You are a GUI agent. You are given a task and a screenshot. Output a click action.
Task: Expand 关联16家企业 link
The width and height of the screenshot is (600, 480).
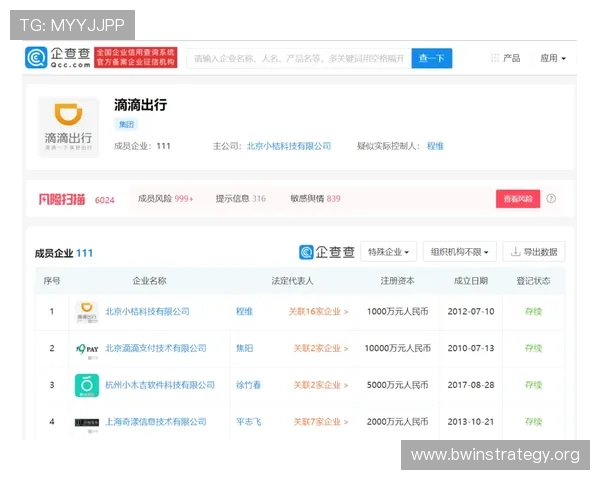(318, 312)
